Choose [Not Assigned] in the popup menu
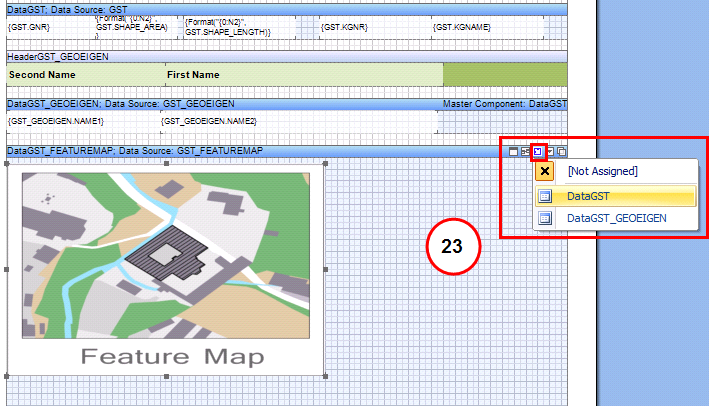709x406 pixels. (x=616, y=171)
